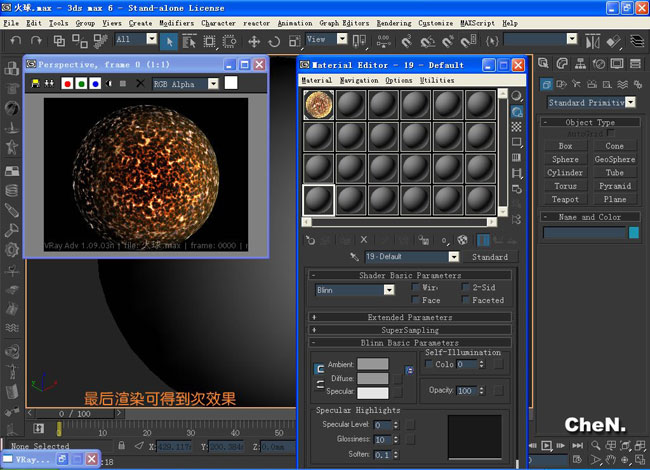This screenshot has height=470, width=650.
Task: Click Sample Type icon in Material Editor
Action: coord(517,96)
